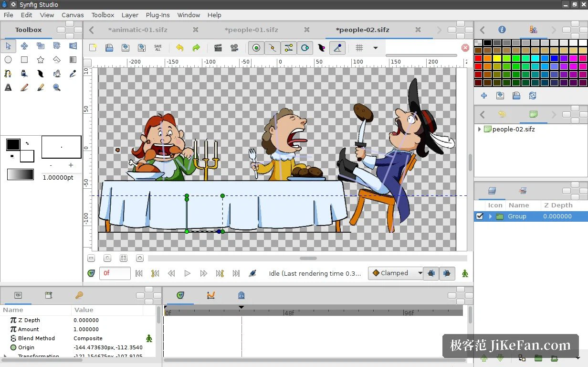
Task: Select the ink bottle Draw tool
Action: tap(24, 74)
